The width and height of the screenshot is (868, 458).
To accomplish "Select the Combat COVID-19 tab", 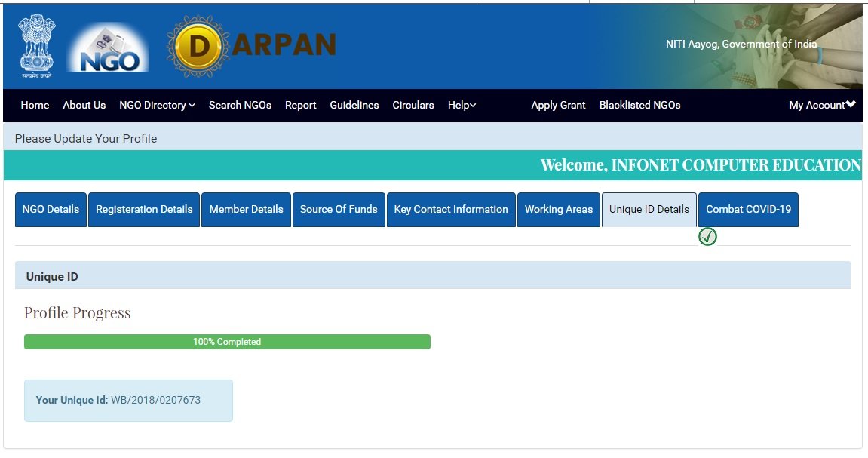I will [748, 209].
